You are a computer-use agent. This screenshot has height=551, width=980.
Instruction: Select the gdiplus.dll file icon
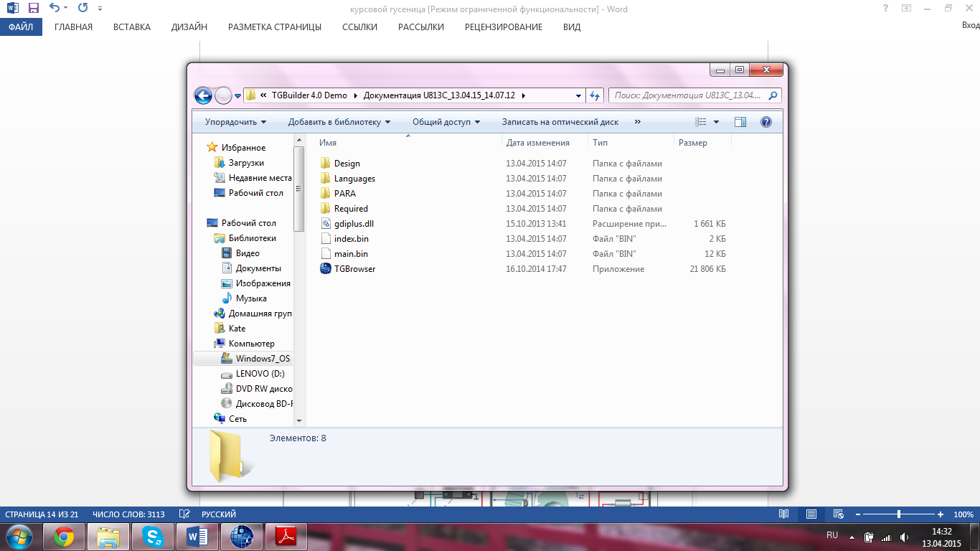click(x=326, y=224)
